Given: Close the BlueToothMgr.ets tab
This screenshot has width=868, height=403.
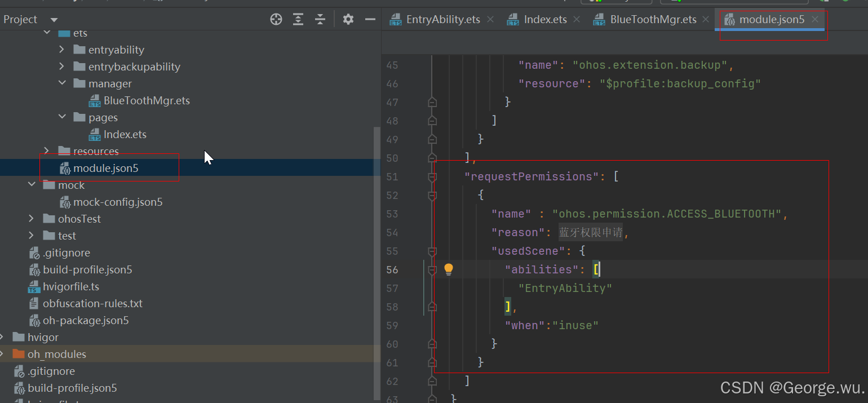Looking at the screenshot, I should [707, 19].
